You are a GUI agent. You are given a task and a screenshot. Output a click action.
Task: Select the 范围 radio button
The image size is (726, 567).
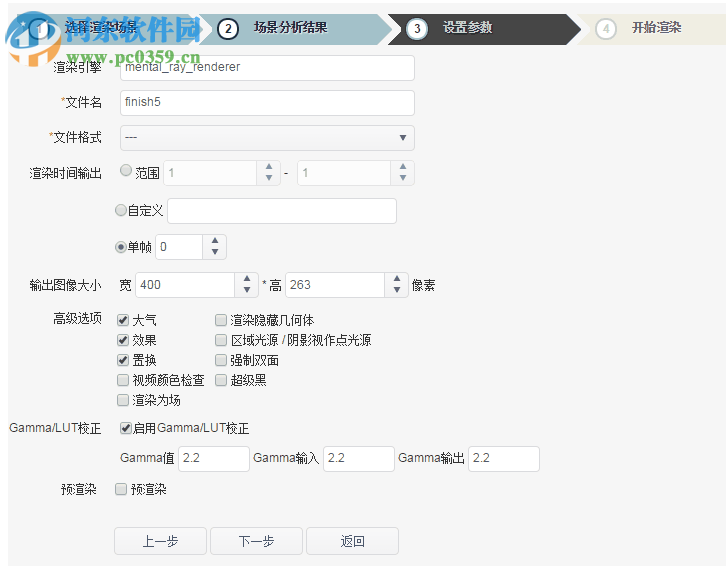pyautogui.click(x=125, y=170)
